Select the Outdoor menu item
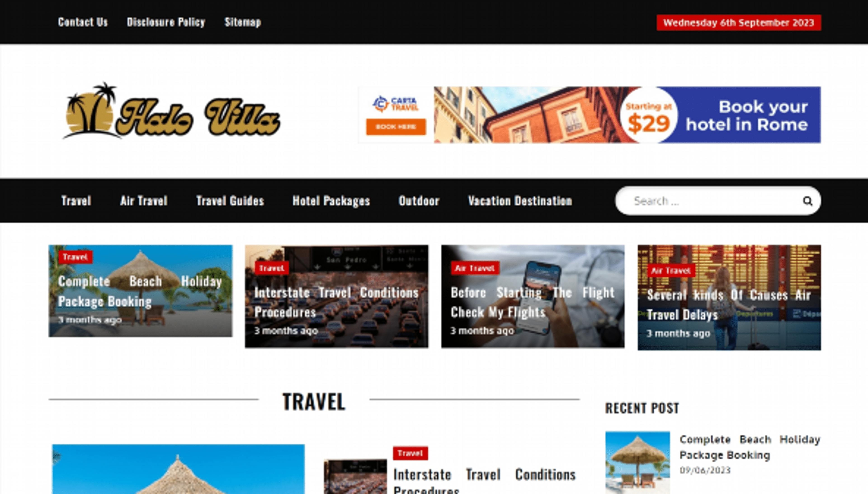The height and width of the screenshot is (494, 868). point(419,200)
